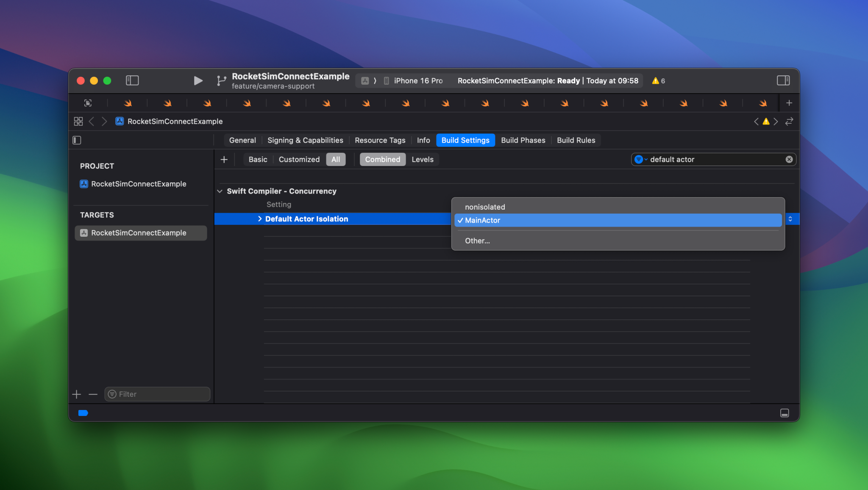Add a build setting with the plus icon
The image size is (868, 490).
224,159
